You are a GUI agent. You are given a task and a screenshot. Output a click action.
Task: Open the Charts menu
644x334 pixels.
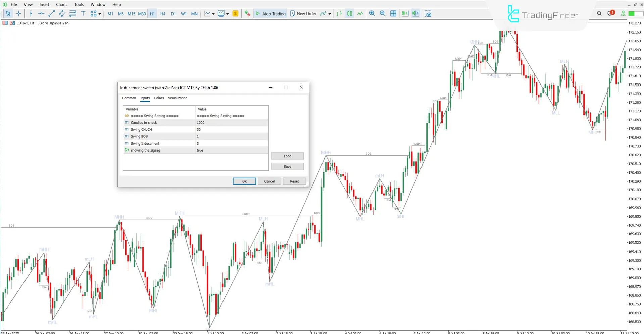[61, 4]
